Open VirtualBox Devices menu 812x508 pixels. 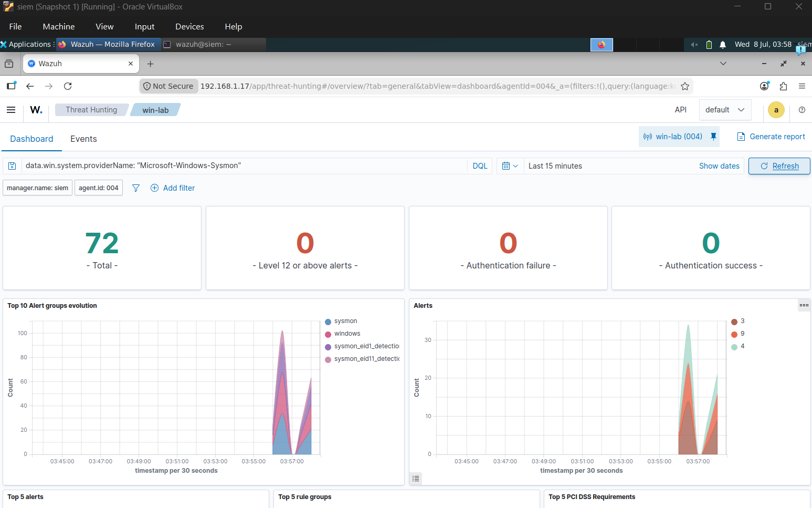(x=189, y=26)
